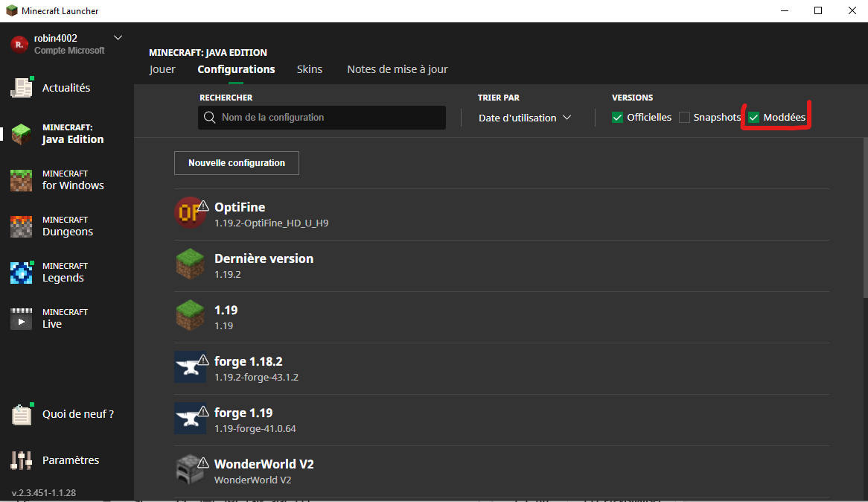Click the v.2.3.451-1.1.28 launcher version text
Viewport: 868px width, 502px height.
[44, 492]
